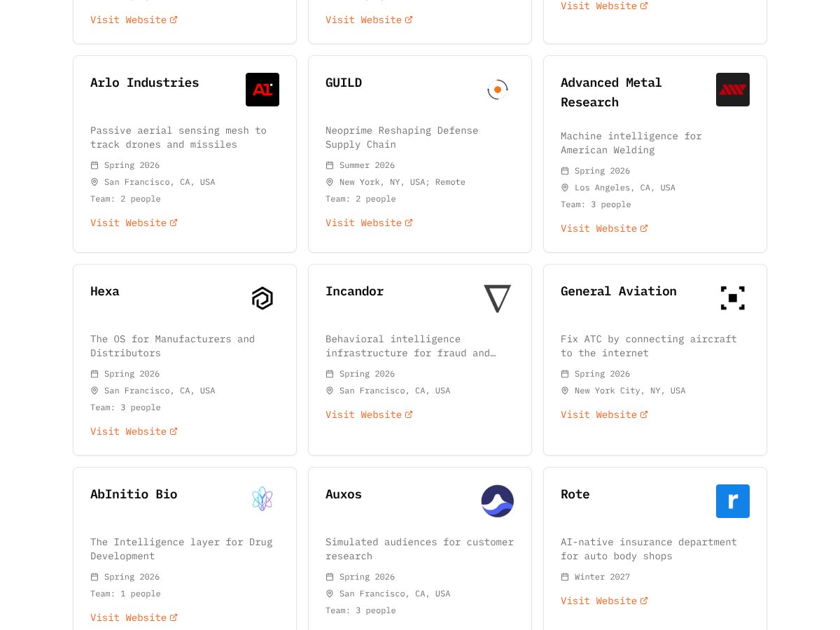Click location pin icon in Arlo Industries card

coord(94,182)
